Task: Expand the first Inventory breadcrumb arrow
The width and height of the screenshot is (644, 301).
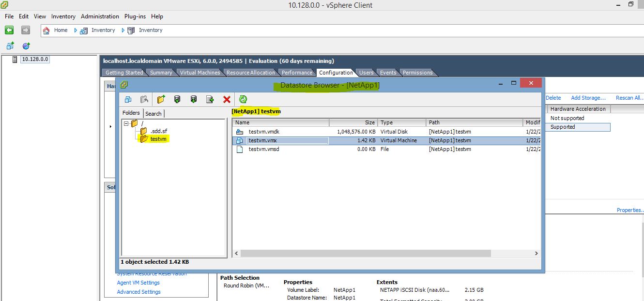Action: click(x=77, y=30)
